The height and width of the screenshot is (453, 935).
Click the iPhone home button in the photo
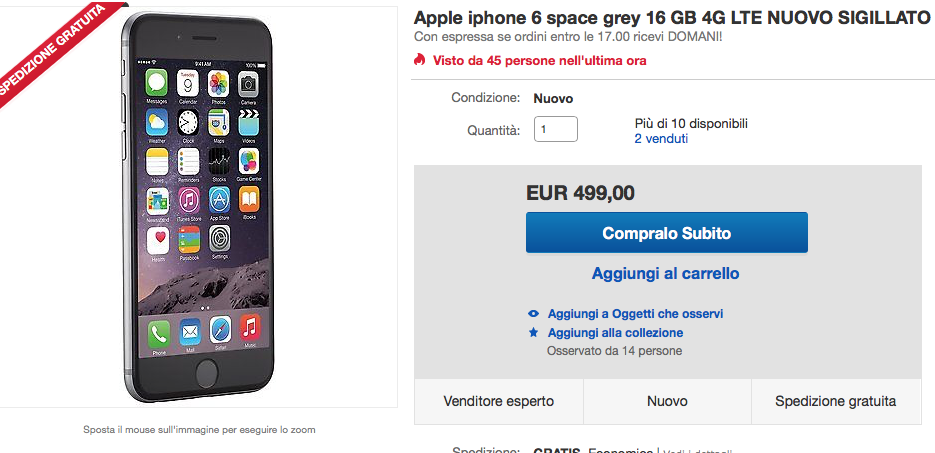coord(207,375)
